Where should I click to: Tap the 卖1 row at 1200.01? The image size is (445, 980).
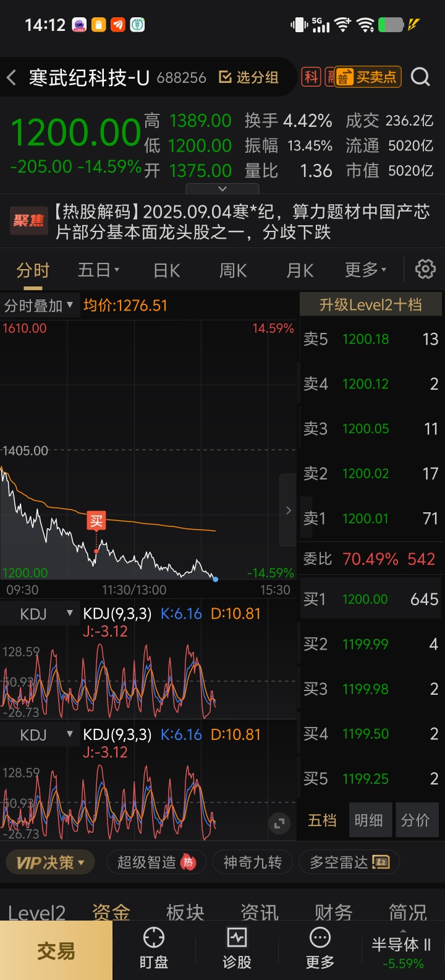pyautogui.click(x=371, y=518)
